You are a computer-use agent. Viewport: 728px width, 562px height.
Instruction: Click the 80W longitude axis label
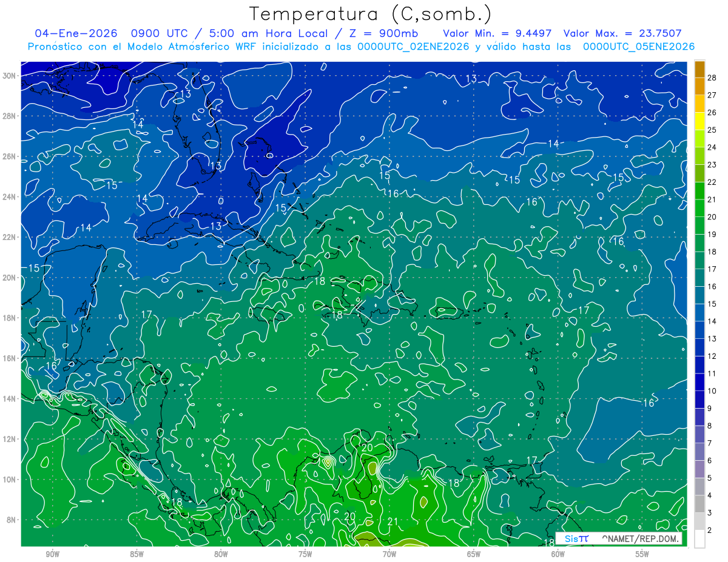(x=221, y=554)
